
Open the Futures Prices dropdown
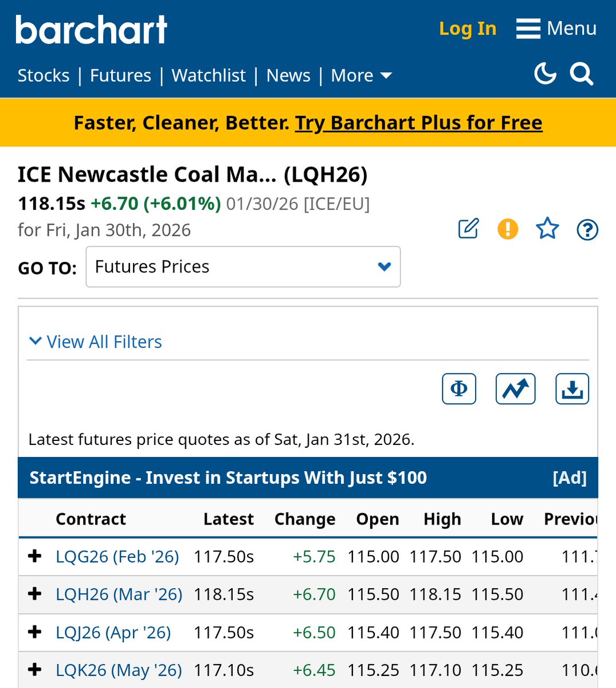(x=243, y=267)
